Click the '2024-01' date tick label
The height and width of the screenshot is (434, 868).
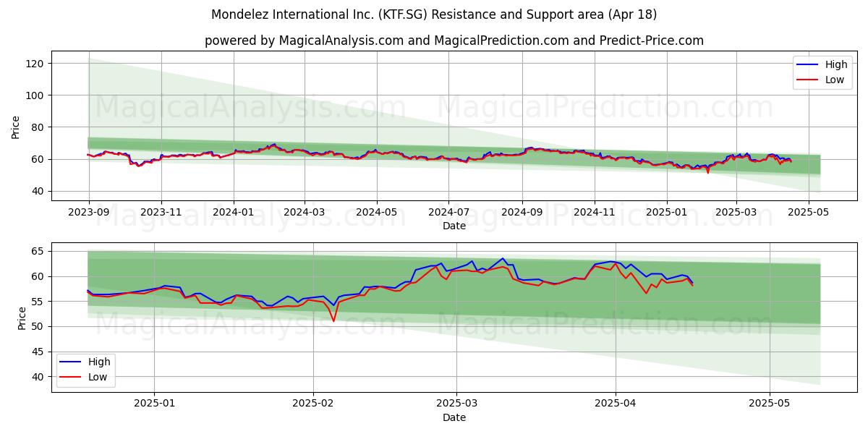point(233,213)
